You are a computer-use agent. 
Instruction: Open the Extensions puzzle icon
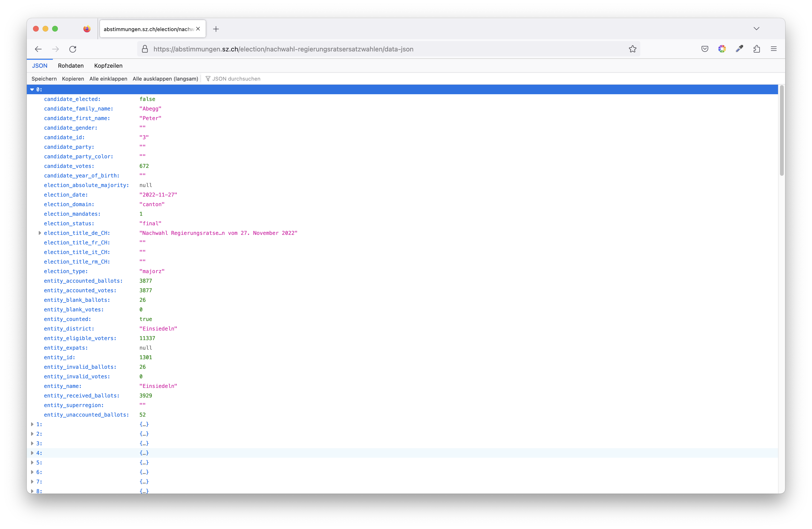[x=757, y=49]
